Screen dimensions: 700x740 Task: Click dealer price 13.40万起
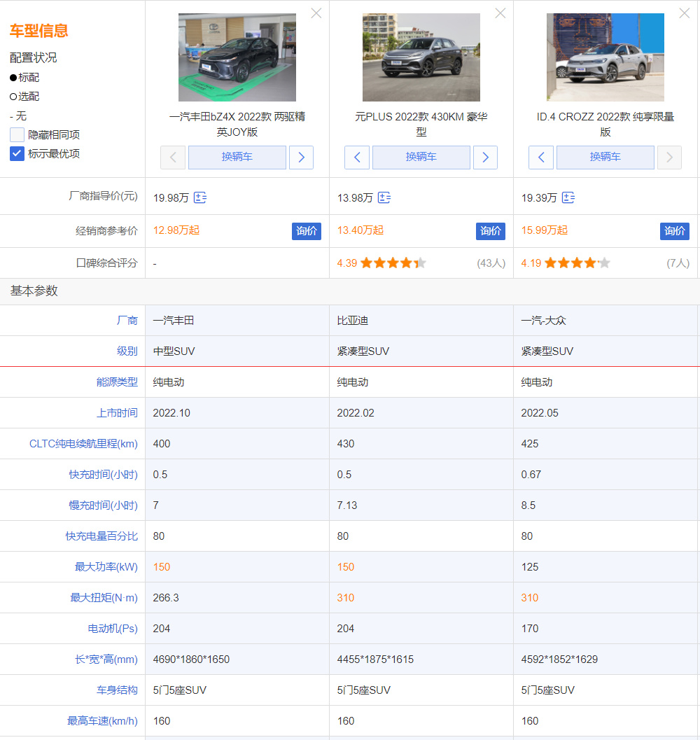(x=360, y=230)
